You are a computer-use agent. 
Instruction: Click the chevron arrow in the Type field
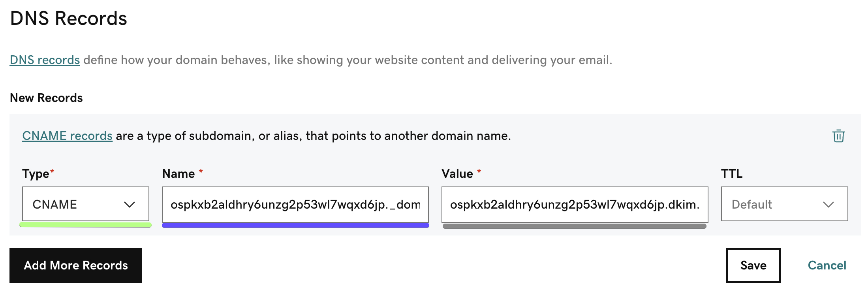tap(130, 204)
